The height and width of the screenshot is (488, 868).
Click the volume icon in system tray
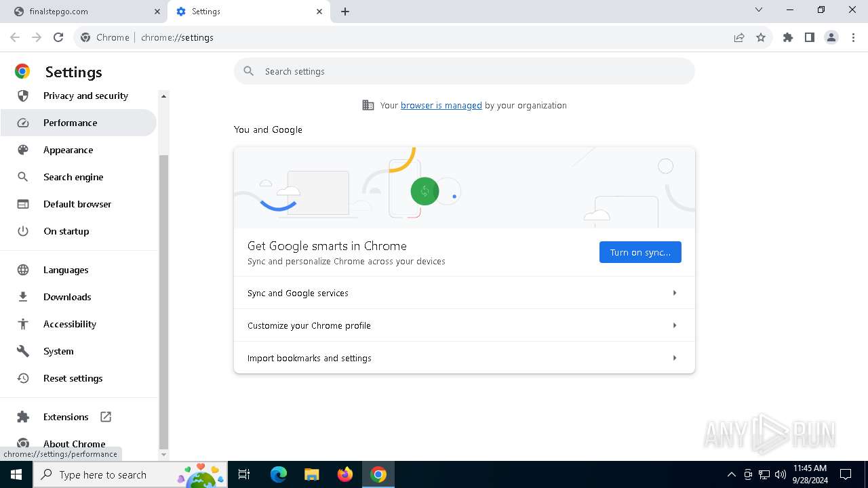tap(781, 474)
